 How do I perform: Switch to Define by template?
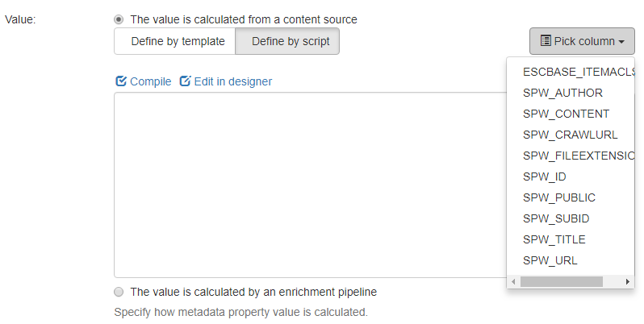[x=174, y=41]
